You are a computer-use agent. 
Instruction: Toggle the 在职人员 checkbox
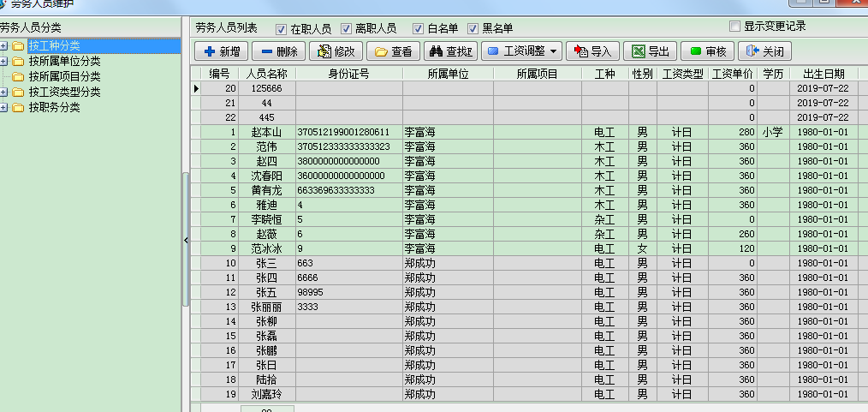[x=282, y=29]
